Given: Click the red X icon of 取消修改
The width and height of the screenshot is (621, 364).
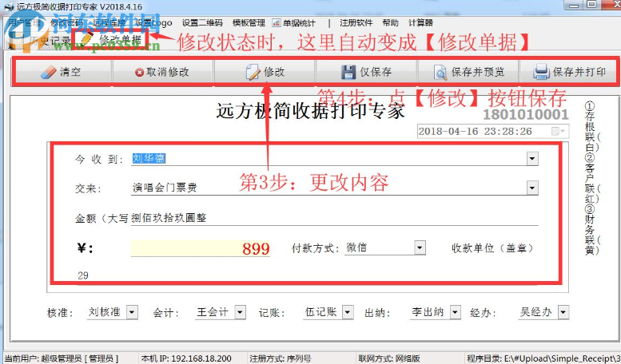Looking at the screenshot, I should click(x=139, y=73).
